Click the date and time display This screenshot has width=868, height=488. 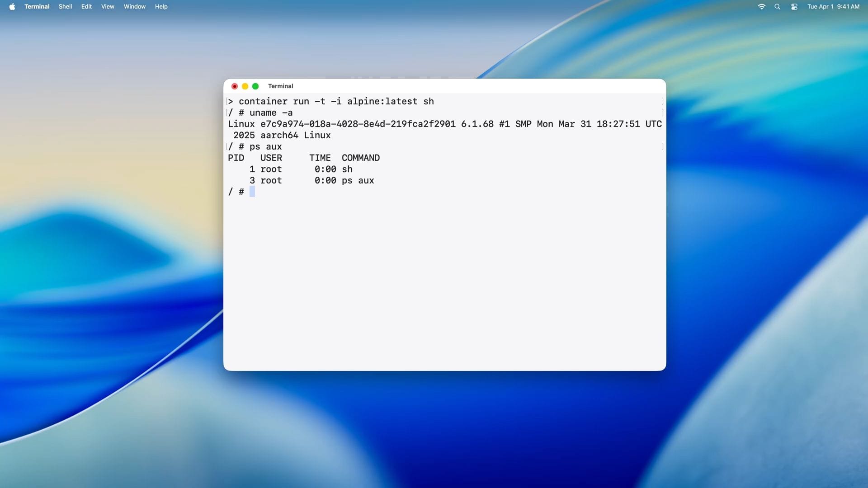pos(832,6)
